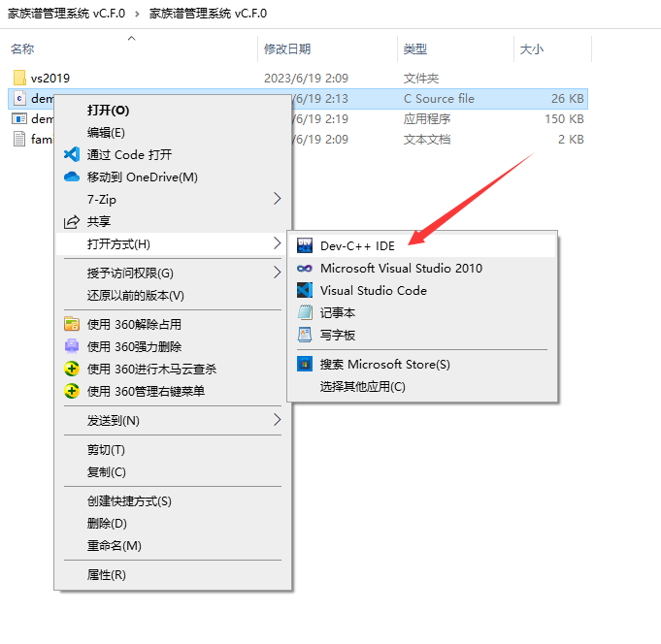Click the vs2019 folder icon
Screen dimensions: 661x644
click(x=19, y=78)
